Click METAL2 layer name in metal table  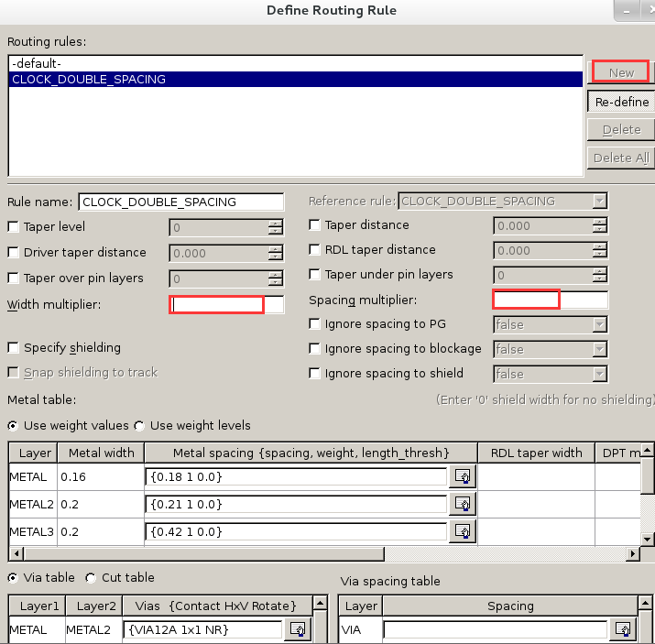click(x=32, y=504)
